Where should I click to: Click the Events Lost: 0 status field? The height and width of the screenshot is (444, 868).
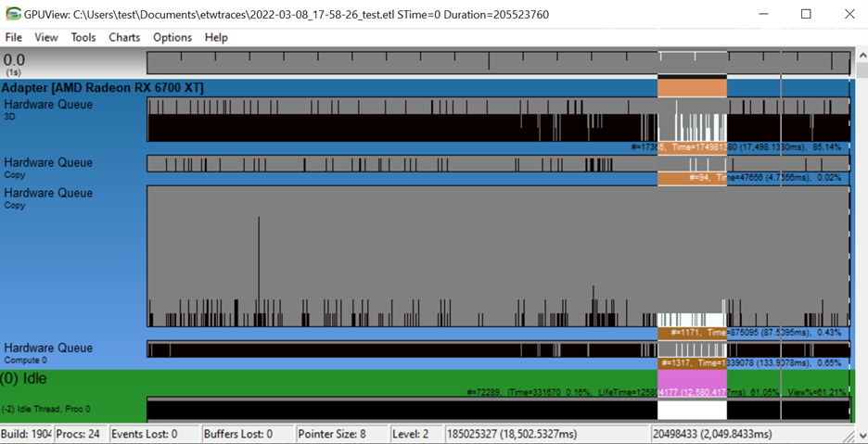[x=153, y=434]
